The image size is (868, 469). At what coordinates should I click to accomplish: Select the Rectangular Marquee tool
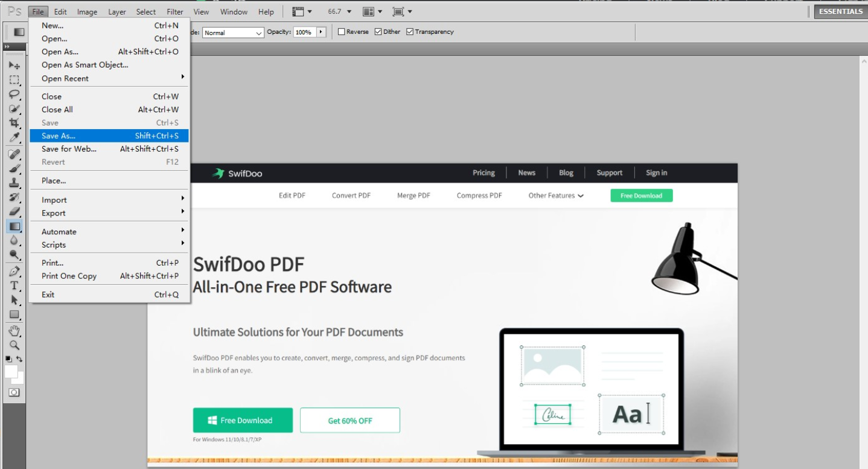pos(14,80)
